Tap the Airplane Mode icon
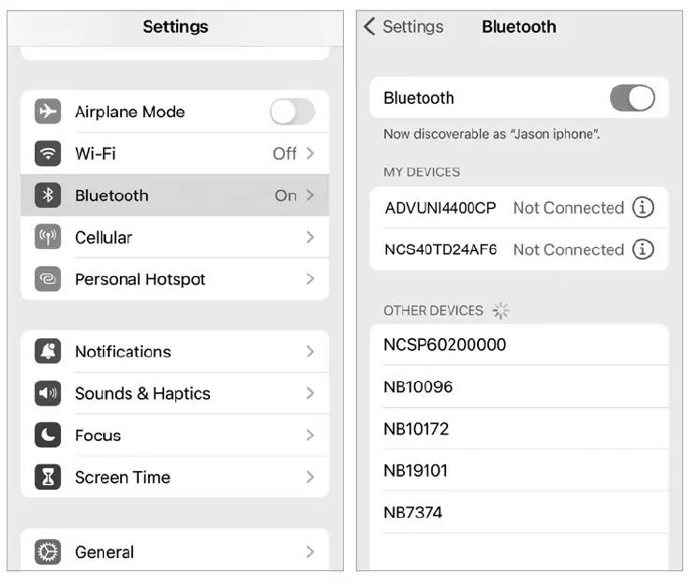700x588 pixels. click(x=48, y=111)
